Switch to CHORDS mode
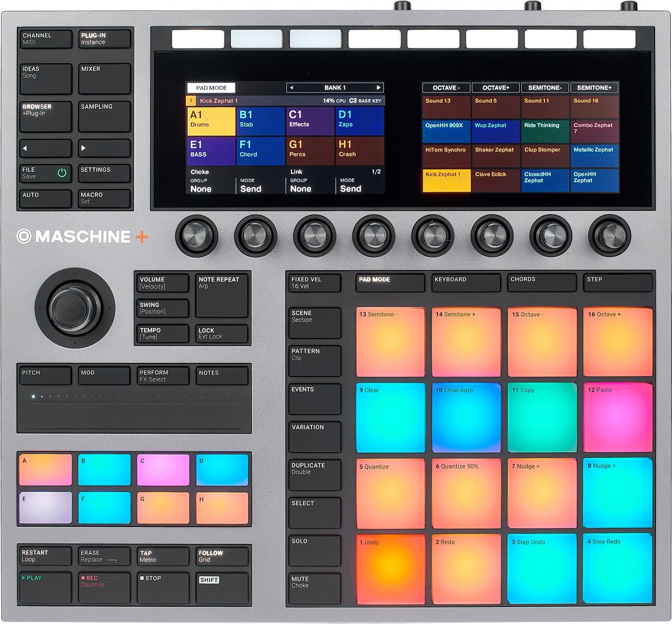The width and height of the screenshot is (672, 624). pyautogui.click(x=541, y=283)
